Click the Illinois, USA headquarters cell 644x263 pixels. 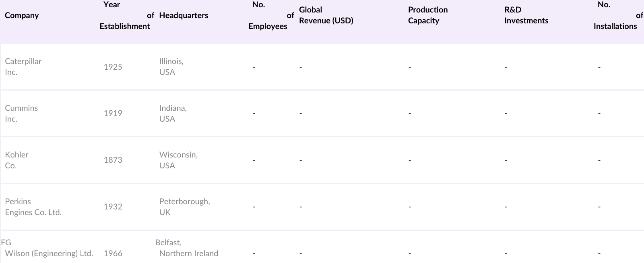171,67
